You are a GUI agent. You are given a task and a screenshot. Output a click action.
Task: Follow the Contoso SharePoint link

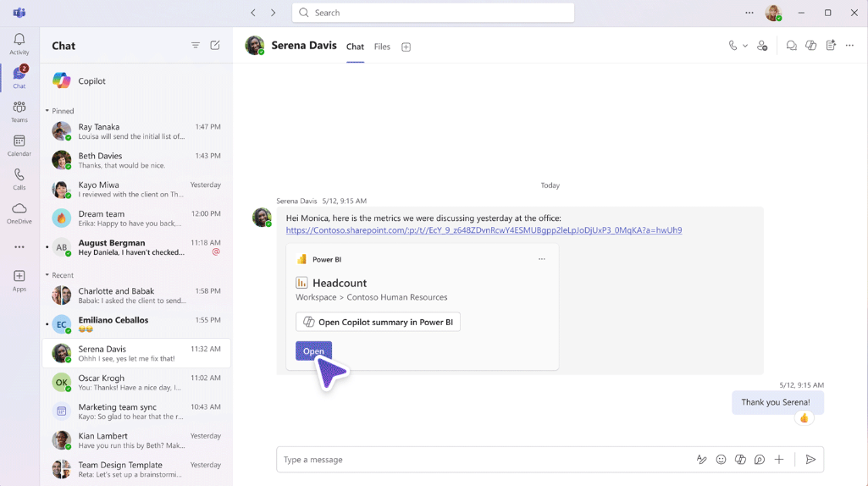click(484, 230)
